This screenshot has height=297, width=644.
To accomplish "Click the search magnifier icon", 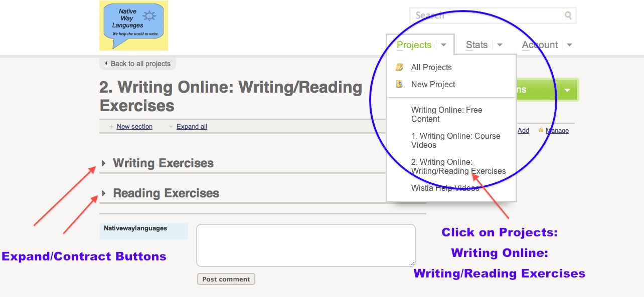I will tap(568, 16).
